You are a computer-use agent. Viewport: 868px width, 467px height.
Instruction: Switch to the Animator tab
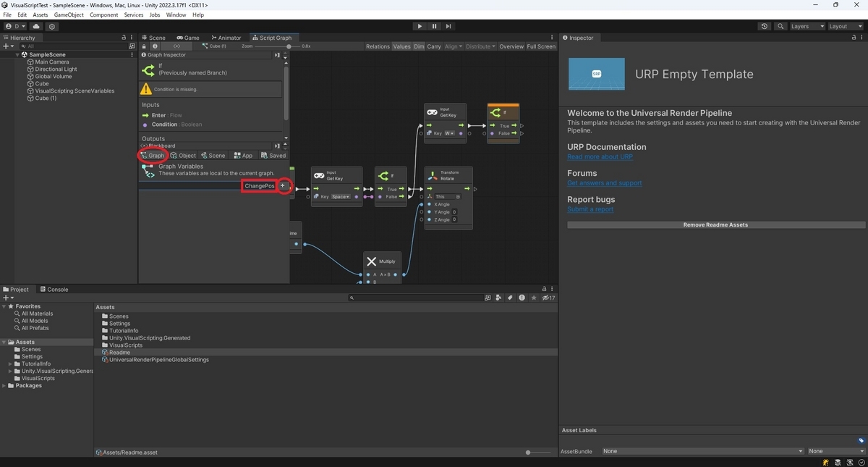pyautogui.click(x=226, y=38)
